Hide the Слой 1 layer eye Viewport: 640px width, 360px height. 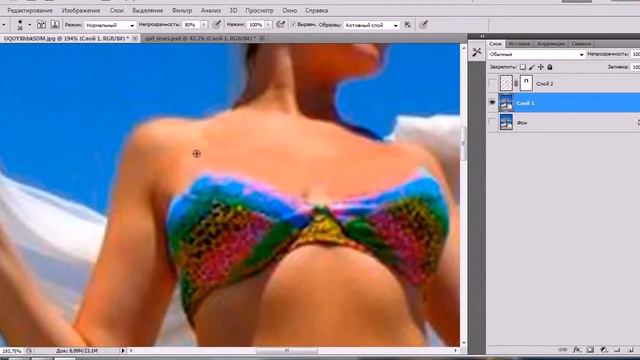coord(492,103)
